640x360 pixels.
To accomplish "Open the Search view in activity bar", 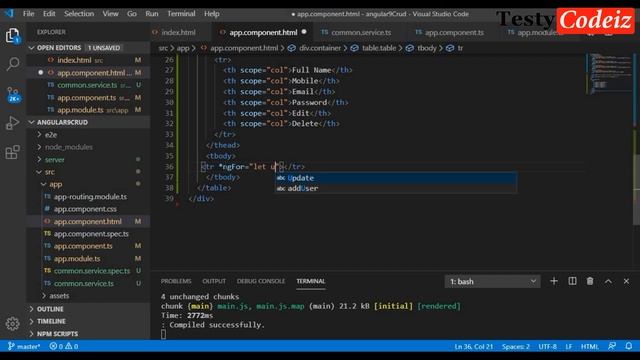I will coord(13,64).
